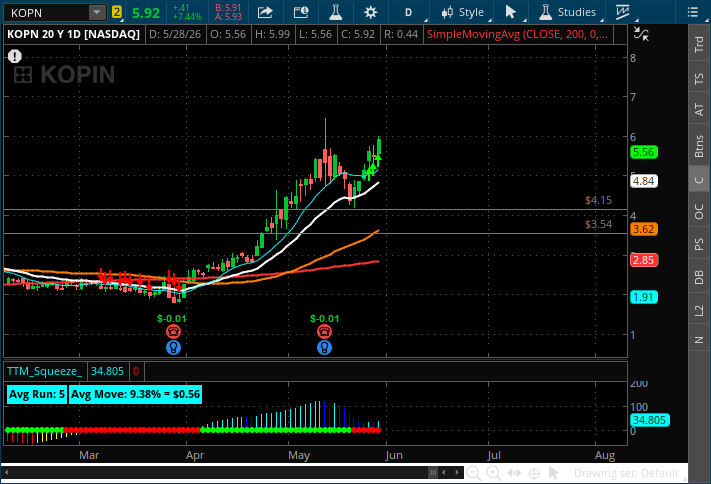Click the exclamation alert icon on chart
Screen dimensions: 711x484
[x=15, y=56]
